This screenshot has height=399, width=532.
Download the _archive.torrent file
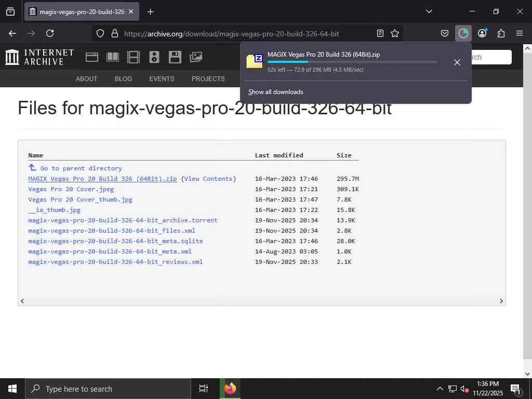click(123, 220)
